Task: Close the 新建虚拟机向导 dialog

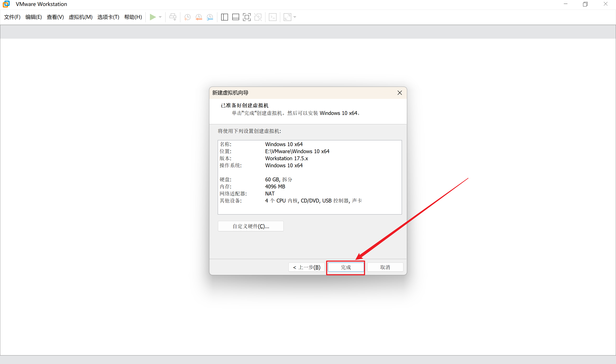Action: coord(400,93)
